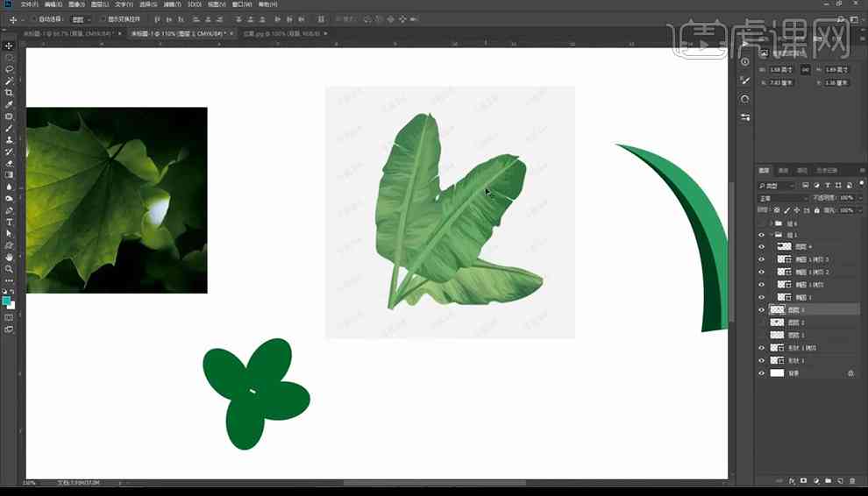
Task: Toggle visibility of first layer inside group 1
Action: (762, 247)
